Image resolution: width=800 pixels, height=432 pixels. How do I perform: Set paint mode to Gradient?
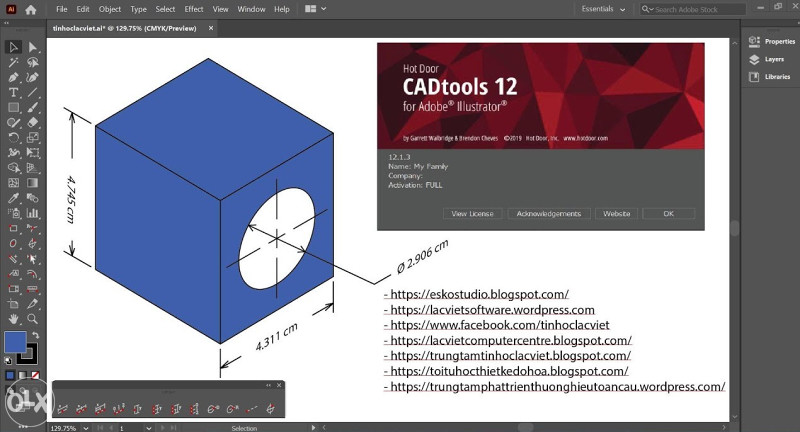22,375
